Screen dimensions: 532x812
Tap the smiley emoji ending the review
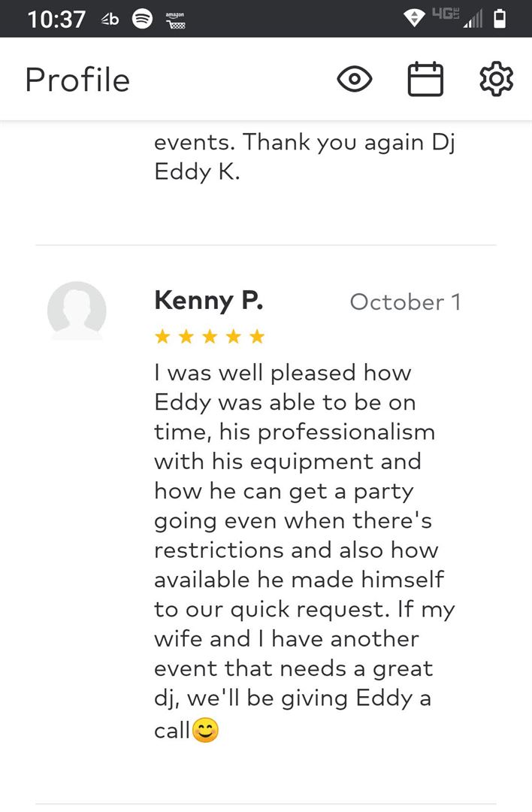205,730
